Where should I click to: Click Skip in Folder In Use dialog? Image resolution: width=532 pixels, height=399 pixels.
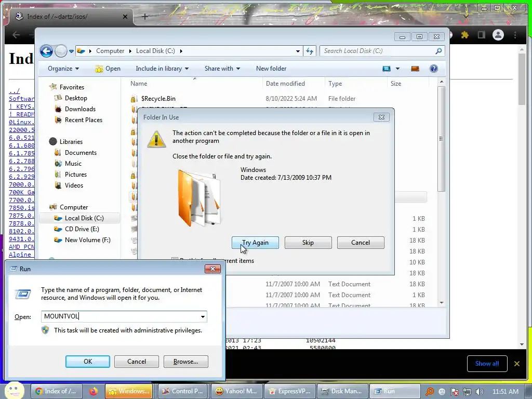pos(308,243)
